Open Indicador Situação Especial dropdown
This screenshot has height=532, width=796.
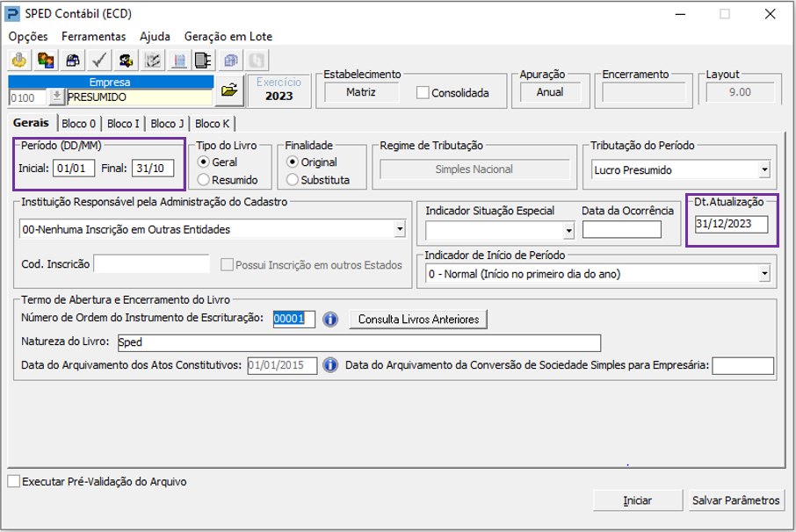(568, 231)
